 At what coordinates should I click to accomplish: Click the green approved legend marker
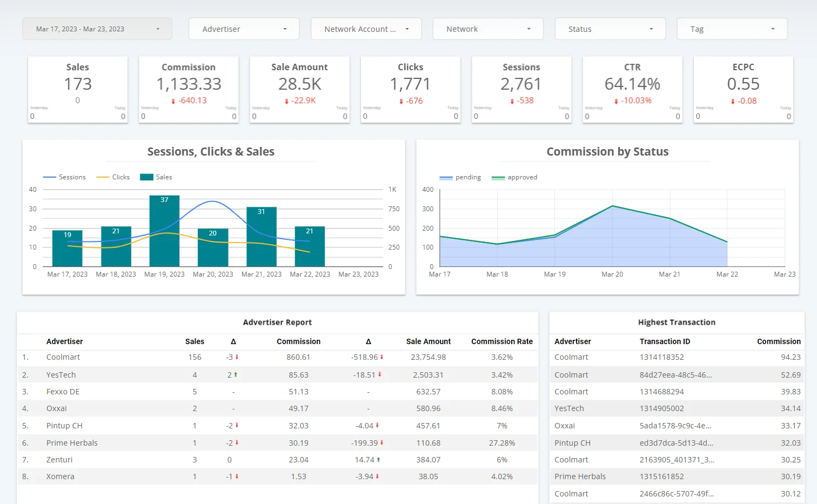coord(498,178)
